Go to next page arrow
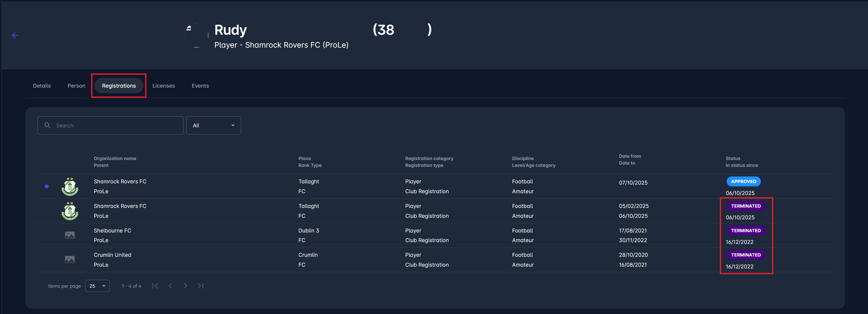 [x=185, y=286]
